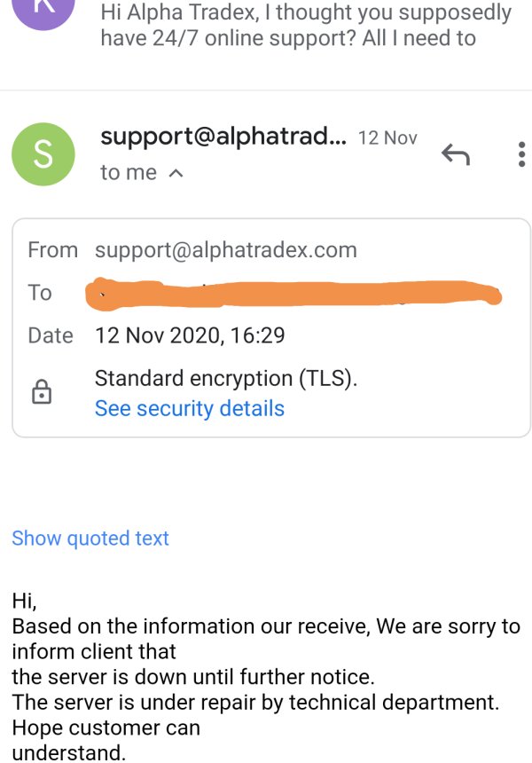The image size is (532, 763).
Task: Tap the 12 Nov date label
Action: click(387, 138)
